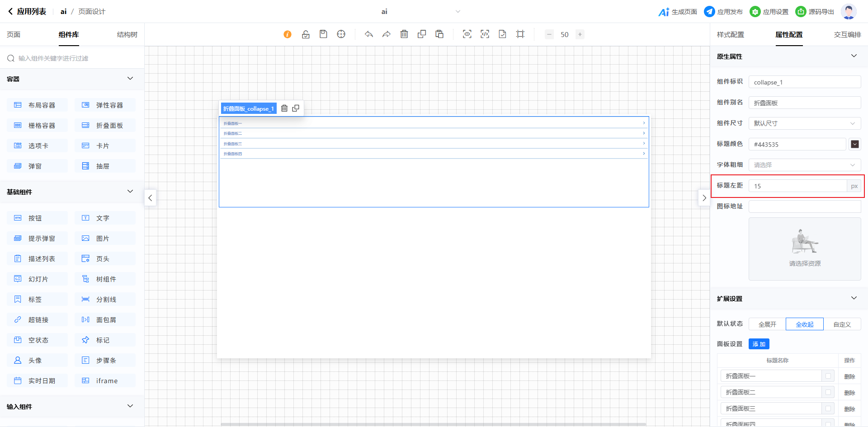868x427 pixels.
Task: Click 应用发布 in the top bar
Action: click(723, 12)
